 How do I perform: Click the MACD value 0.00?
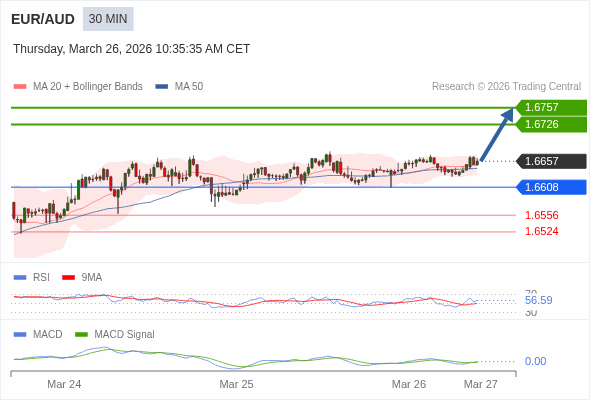(535, 361)
